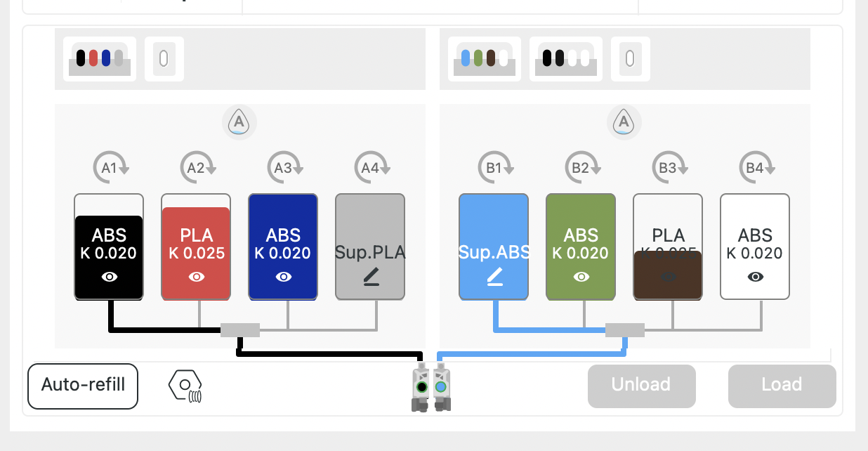868x451 pixels.
Task: Open AMS A humidity indicator
Action: 239,123
